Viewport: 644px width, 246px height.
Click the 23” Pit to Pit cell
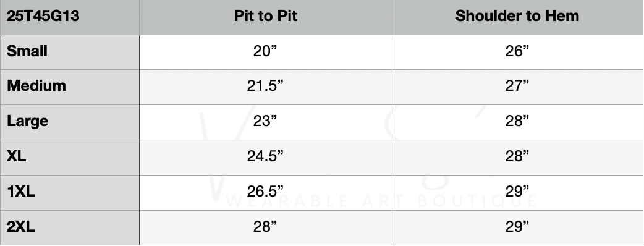(266, 122)
